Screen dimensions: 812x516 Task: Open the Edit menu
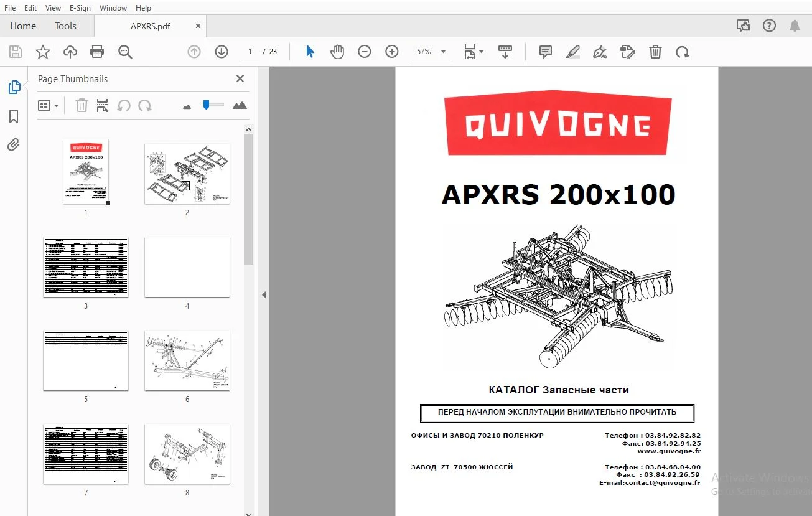coord(30,8)
